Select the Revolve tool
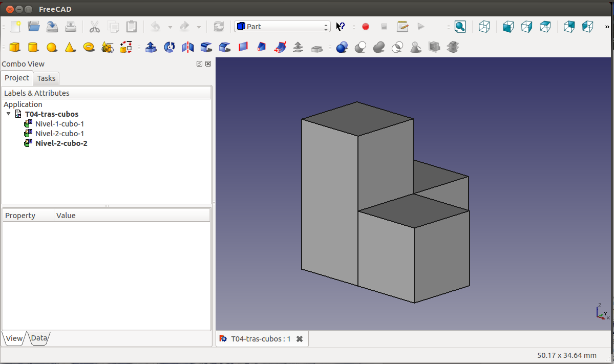This screenshot has height=364, width=614. pyautogui.click(x=169, y=48)
